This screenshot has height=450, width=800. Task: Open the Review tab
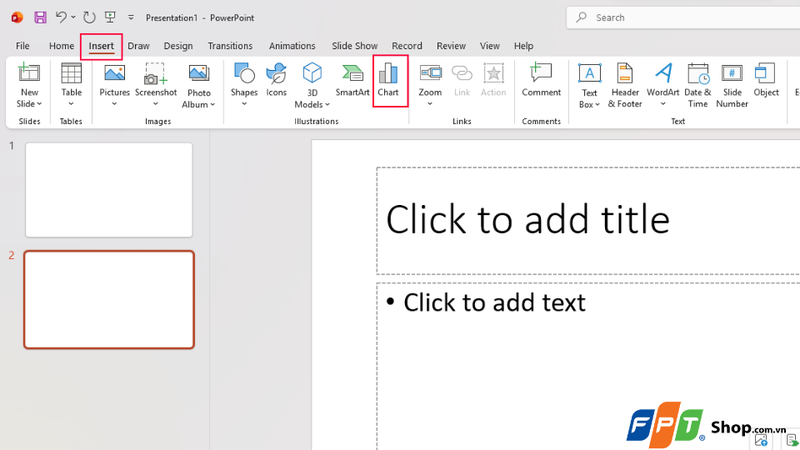click(451, 46)
